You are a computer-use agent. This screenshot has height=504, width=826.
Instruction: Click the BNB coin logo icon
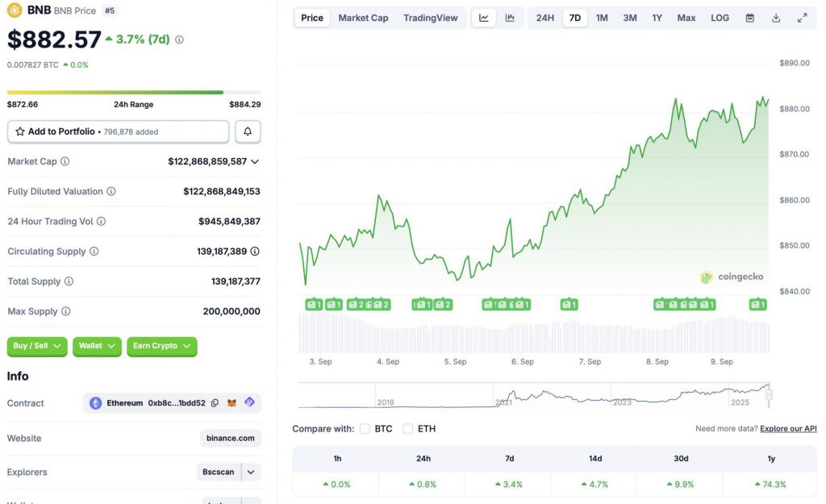tap(15, 10)
